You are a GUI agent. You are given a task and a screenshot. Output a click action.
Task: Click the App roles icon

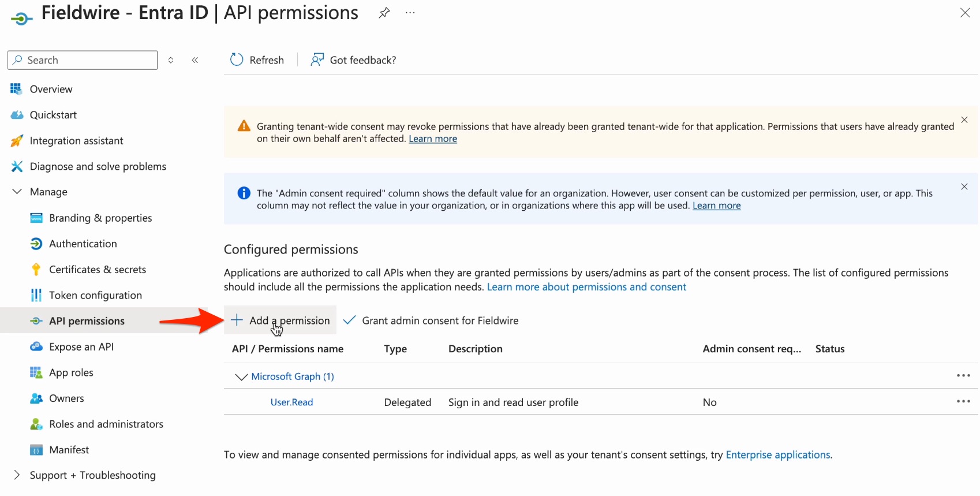(x=36, y=372)
